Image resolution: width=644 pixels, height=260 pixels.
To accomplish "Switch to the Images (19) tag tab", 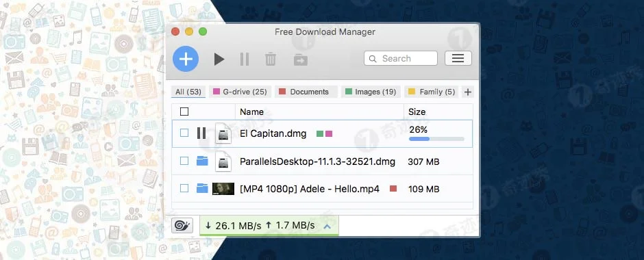I will point(371,92).
